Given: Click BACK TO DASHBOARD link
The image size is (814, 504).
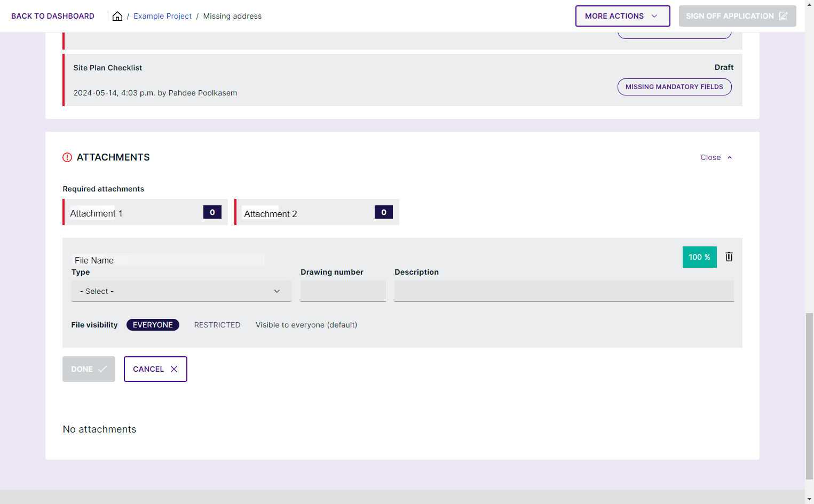Looking at the screenshot, I should click(53, 16).
